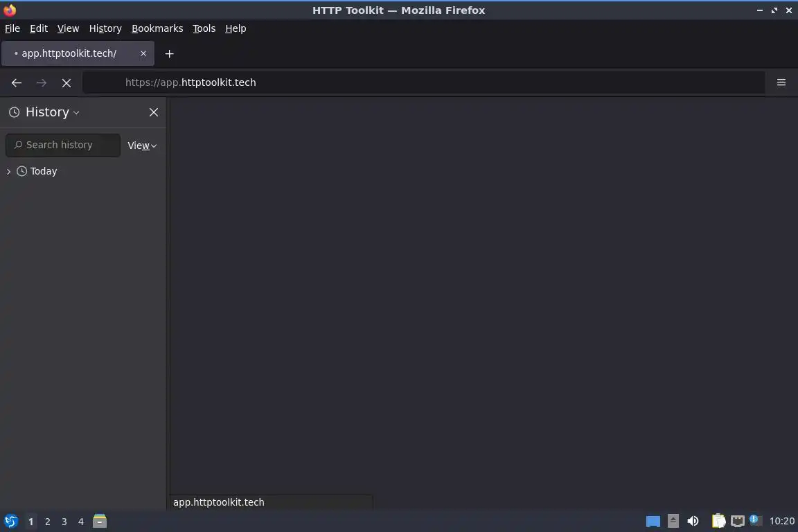798x532 pixels.
Task: Open the History sidebar switcher dropdown
Action: (x=53, y=112)
